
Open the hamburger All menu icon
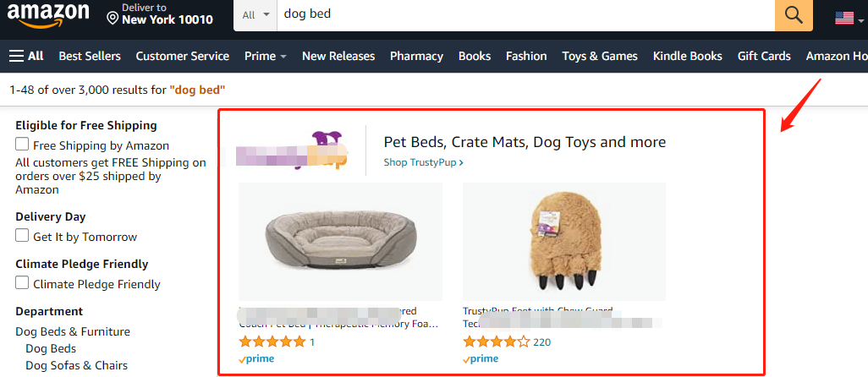click(17, 56)
